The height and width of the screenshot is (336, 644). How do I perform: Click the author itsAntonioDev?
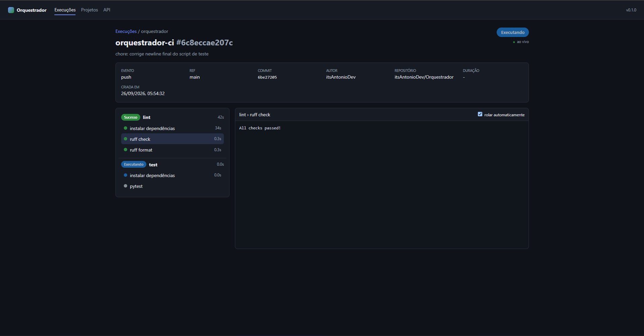click(341, 77)
